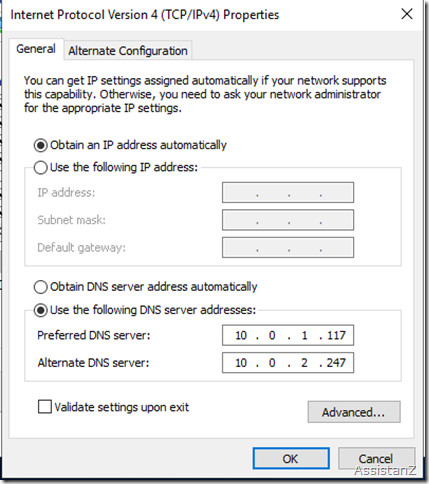
Task: Click the Validate settings upon exit label
Action: coord(122,407)
